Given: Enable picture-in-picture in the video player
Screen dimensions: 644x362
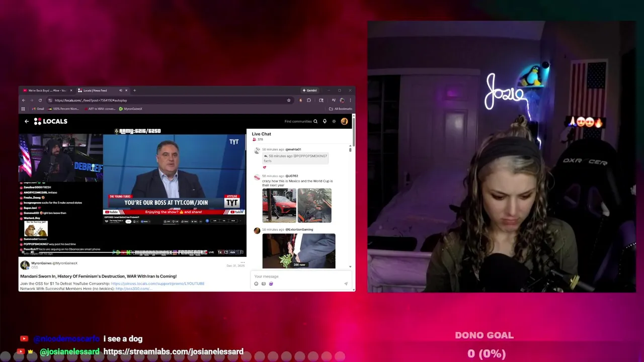Looking at the screenshot, I should 226,252.
